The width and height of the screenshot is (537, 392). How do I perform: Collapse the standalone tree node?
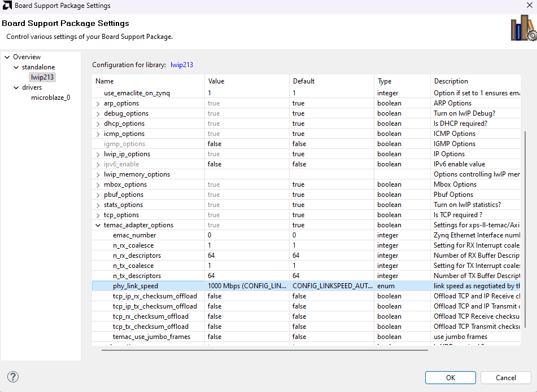click(16, 67)
